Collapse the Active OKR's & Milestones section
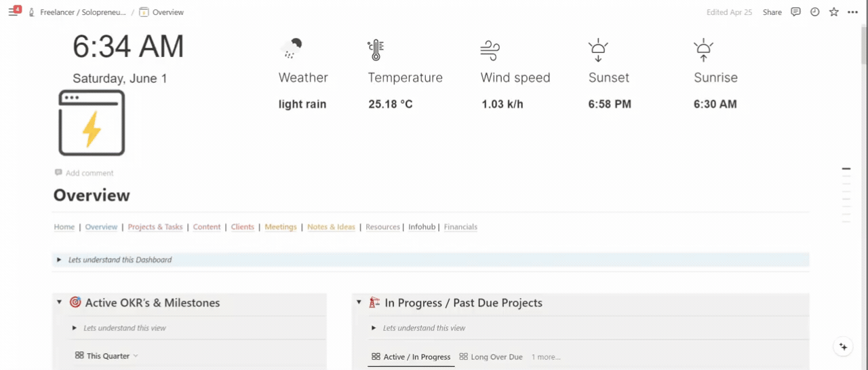Image resolution: width=868 pixels, height=370 pixels. (59, 303)
